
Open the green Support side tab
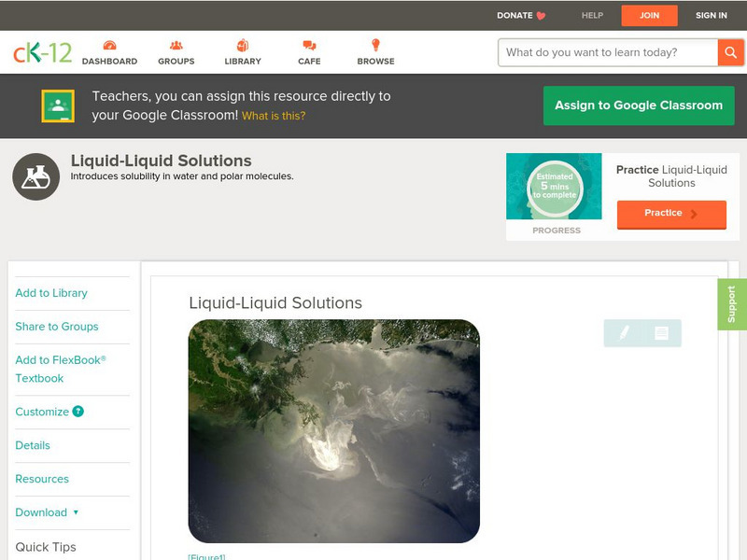tap(732, 304)
